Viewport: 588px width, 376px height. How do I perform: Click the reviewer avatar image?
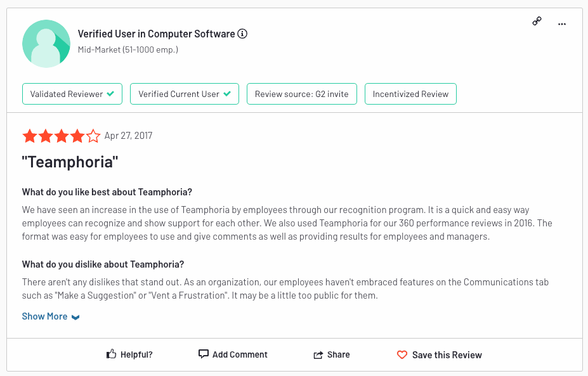click(x=46, y=44)
